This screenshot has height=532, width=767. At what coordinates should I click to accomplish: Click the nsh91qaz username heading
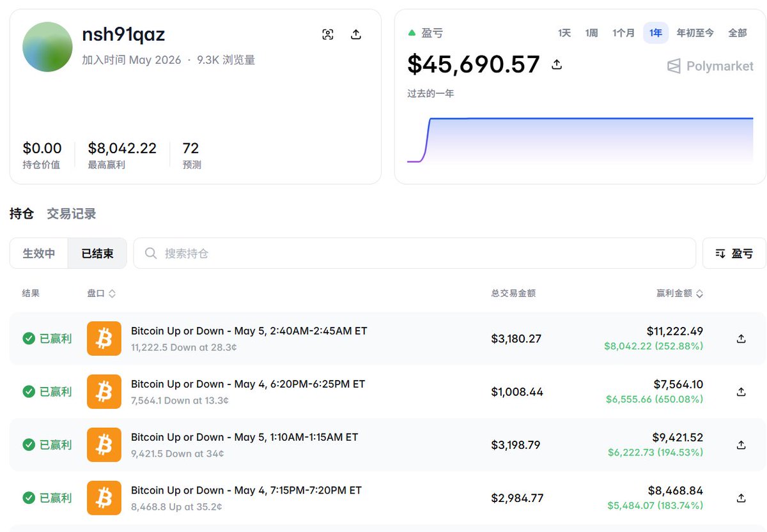[123, 34]
